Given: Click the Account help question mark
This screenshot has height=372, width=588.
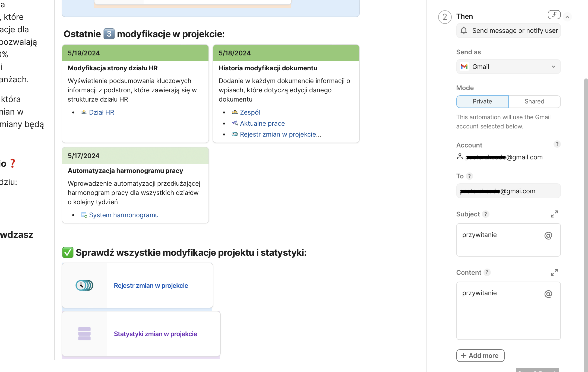Looking at the screenshot, I should (557, 144).
